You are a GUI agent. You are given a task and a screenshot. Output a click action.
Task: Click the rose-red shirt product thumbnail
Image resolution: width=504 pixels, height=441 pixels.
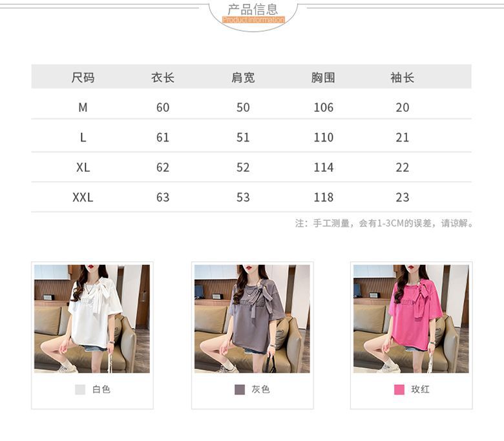(411, 318)
